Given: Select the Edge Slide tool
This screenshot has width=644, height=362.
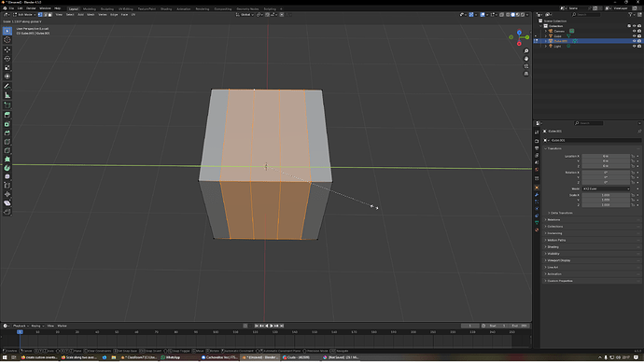Looking at the screenshot, I should [x=7, y=186].
